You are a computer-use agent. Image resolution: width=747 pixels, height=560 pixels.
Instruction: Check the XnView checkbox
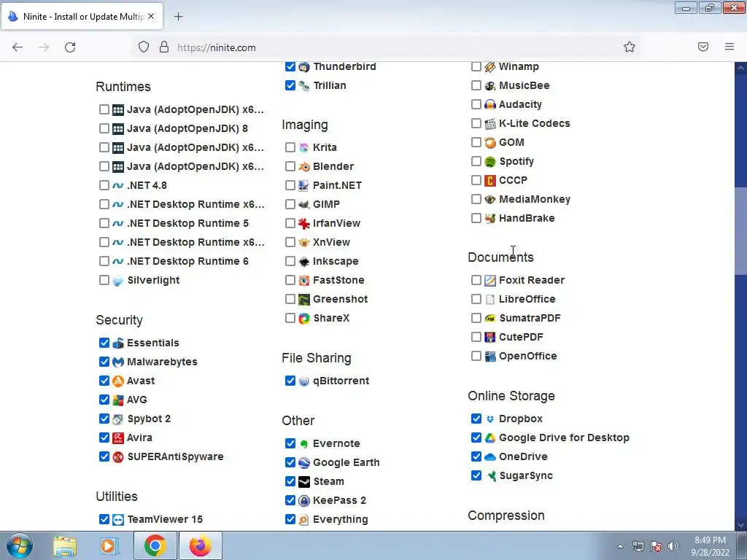click(290, 242)
